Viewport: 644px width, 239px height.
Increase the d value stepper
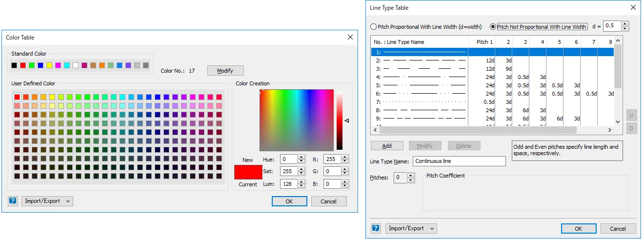click(x=625, y=23)
